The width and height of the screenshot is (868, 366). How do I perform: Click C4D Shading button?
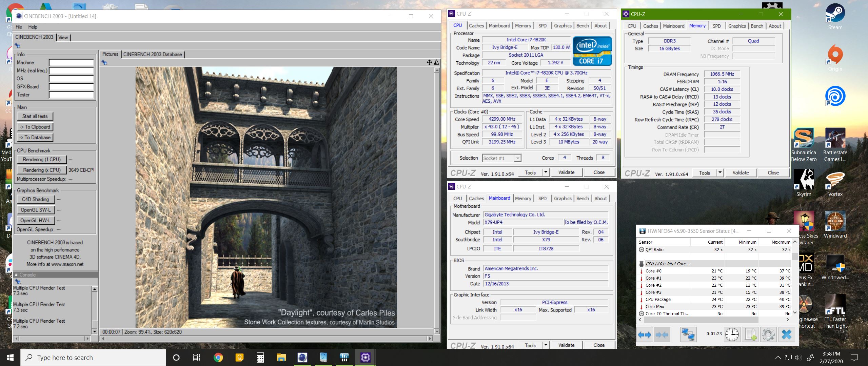(x=36, y=199)
